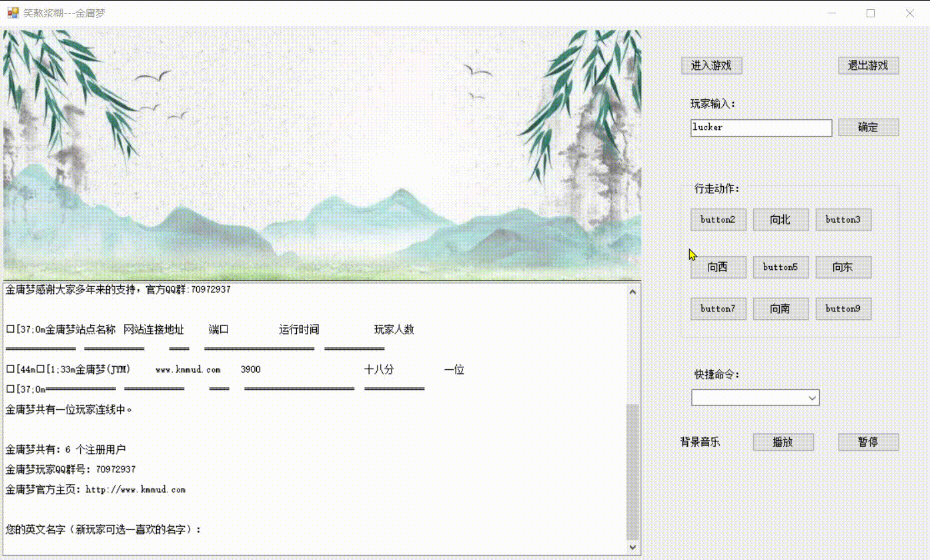930x560 pixels.
Task: Click the landscape painting banner image
Action: 322,155
